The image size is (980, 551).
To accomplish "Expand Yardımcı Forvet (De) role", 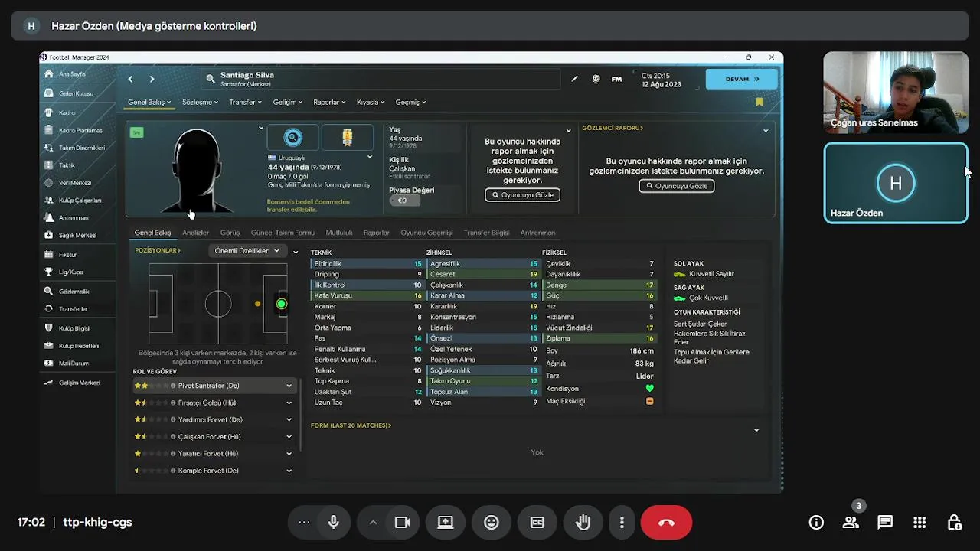I will point(289,419).
